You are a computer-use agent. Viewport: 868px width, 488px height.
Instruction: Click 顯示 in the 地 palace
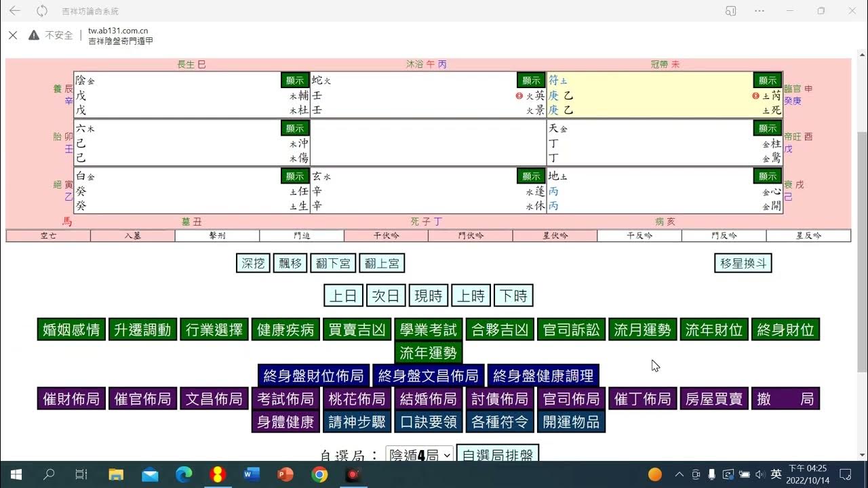[768, 176]
